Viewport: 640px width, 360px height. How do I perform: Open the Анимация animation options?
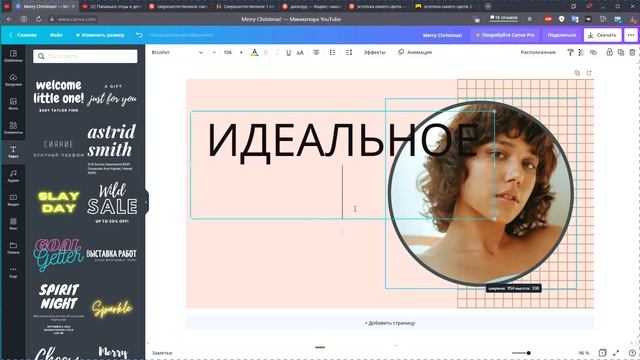(x=415, y=52)
